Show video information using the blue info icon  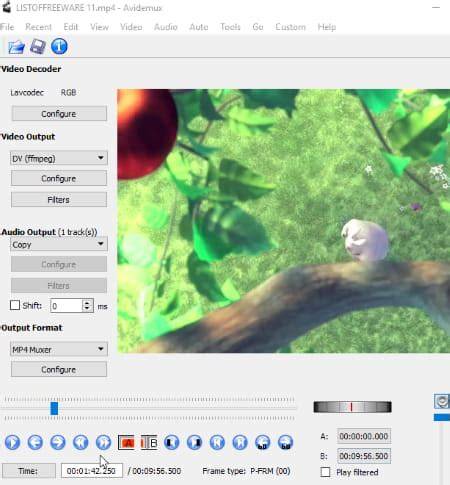point(59,46)
